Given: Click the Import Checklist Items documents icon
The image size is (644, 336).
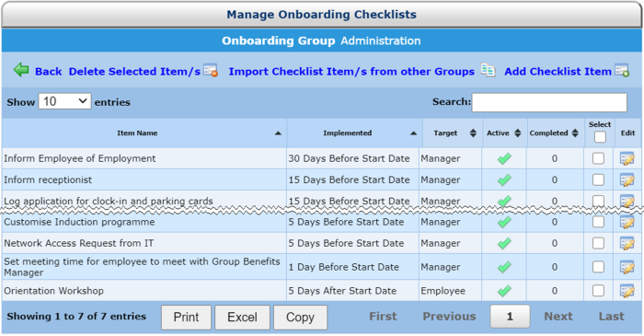Looking at the screenshot, I should [x=488, y=70].
